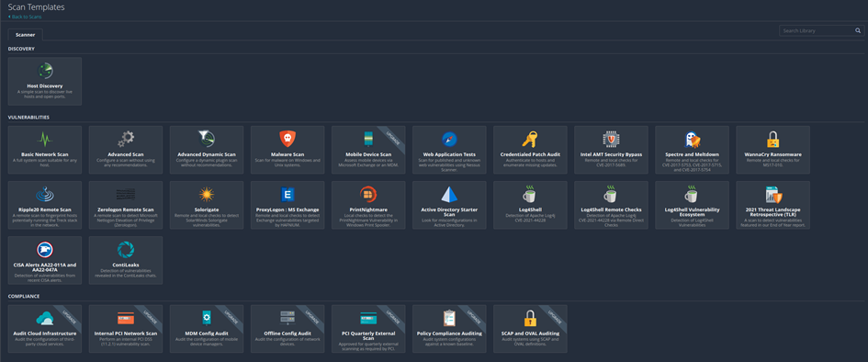Click Upgrade ribbon on Audit Cloud Infrastructure
This screenshot has height=362, width=868.
pos(69,317)
